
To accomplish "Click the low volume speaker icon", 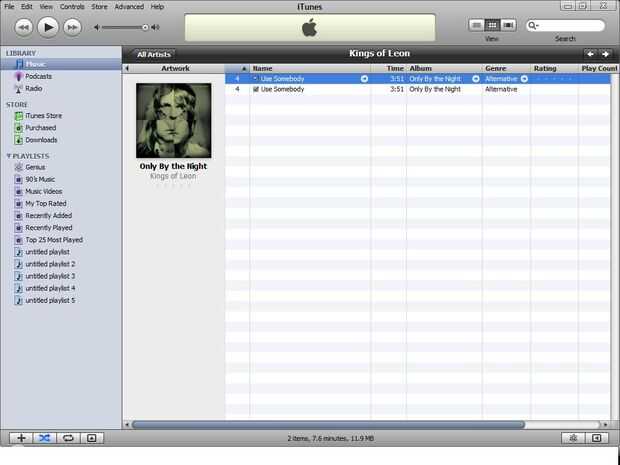I will coord(96,27).
